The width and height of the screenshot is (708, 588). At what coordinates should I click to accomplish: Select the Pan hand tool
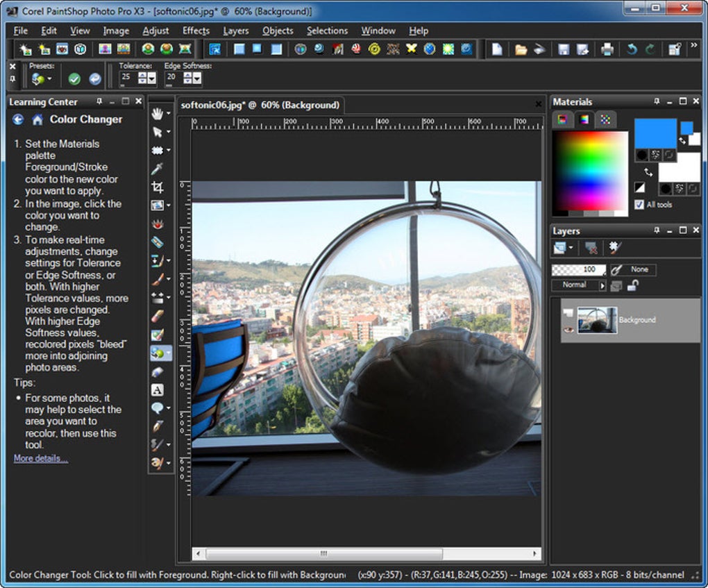158,114
